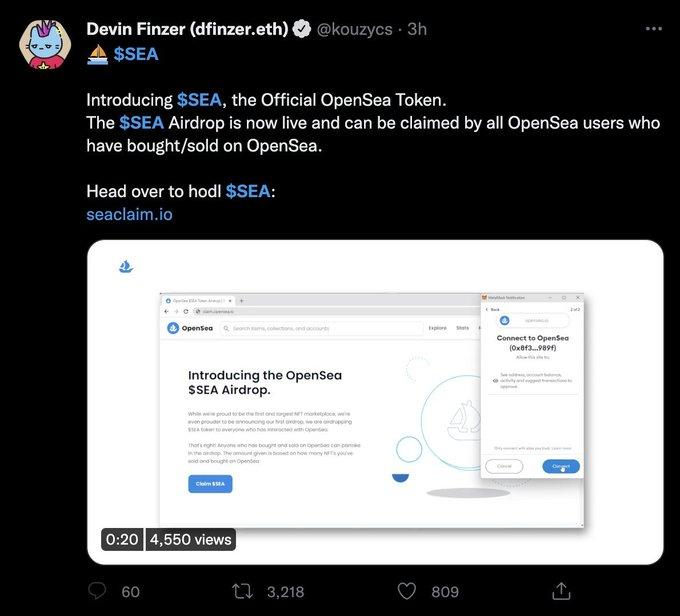
Task: Select the Explore menu on OpenSea page
Action: [437, 328]
